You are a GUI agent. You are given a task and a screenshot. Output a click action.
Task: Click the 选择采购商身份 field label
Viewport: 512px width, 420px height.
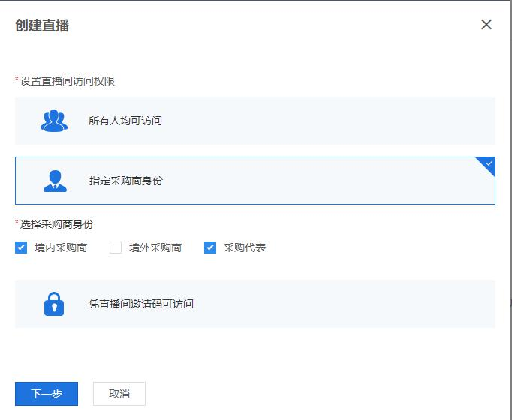(x=57, y=224)
